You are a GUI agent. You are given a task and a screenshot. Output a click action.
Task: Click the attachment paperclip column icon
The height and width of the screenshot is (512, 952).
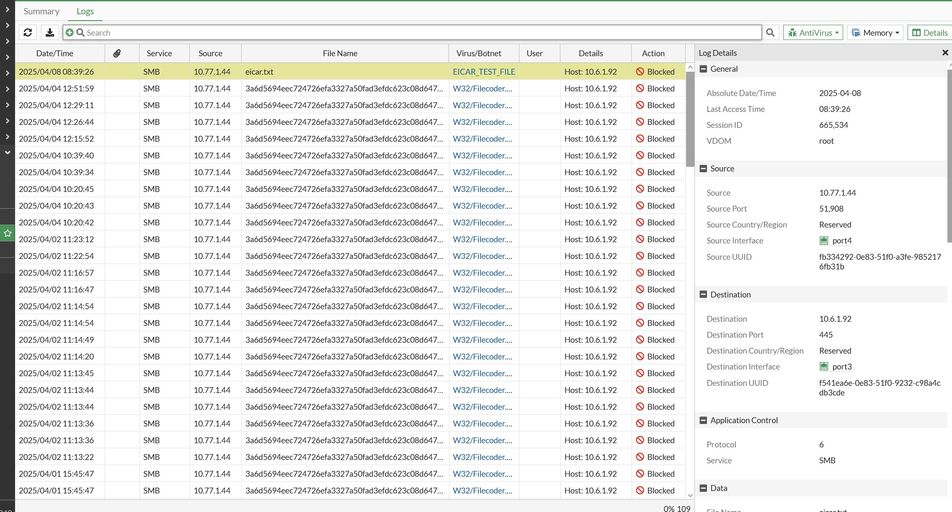click(117, 53)
